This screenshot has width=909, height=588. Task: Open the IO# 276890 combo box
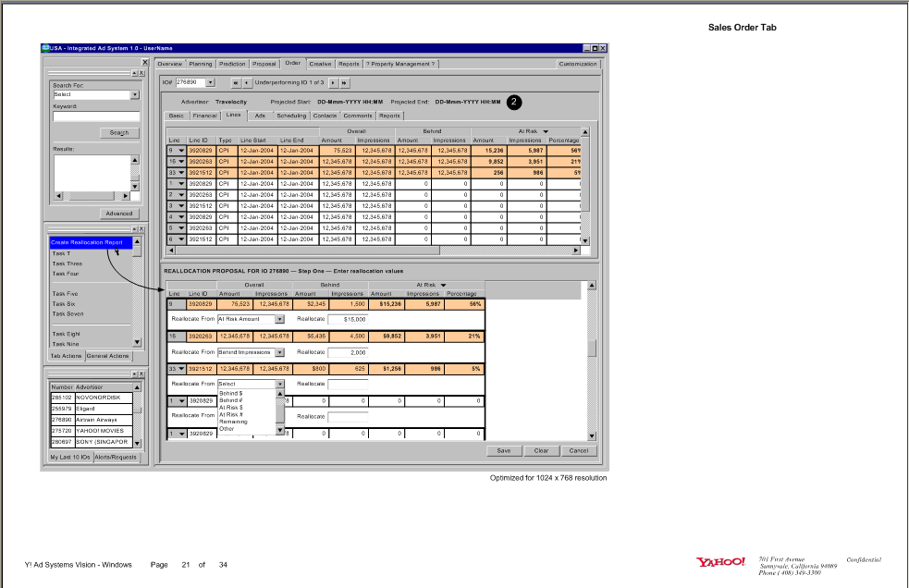pyautogui.click(x=211, y=82)
